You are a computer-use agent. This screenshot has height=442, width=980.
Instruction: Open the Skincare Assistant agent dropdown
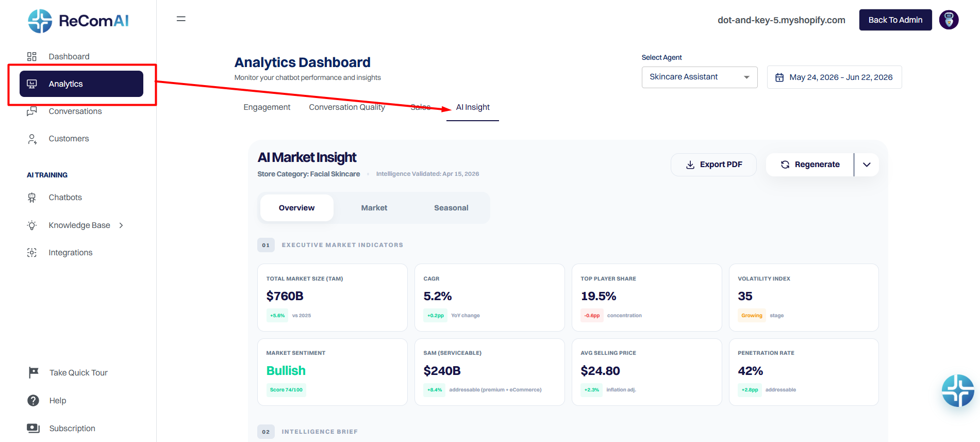700,77
